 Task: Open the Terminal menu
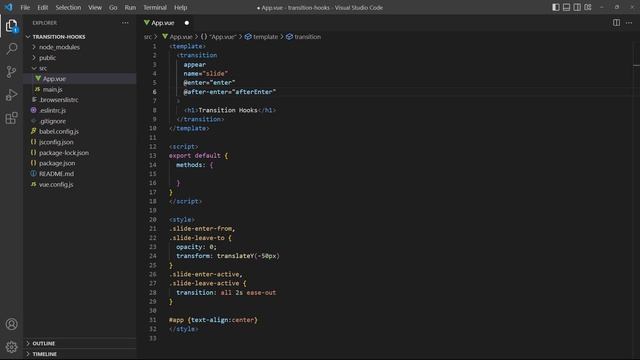pyautogui.click(x=155, y=7)
